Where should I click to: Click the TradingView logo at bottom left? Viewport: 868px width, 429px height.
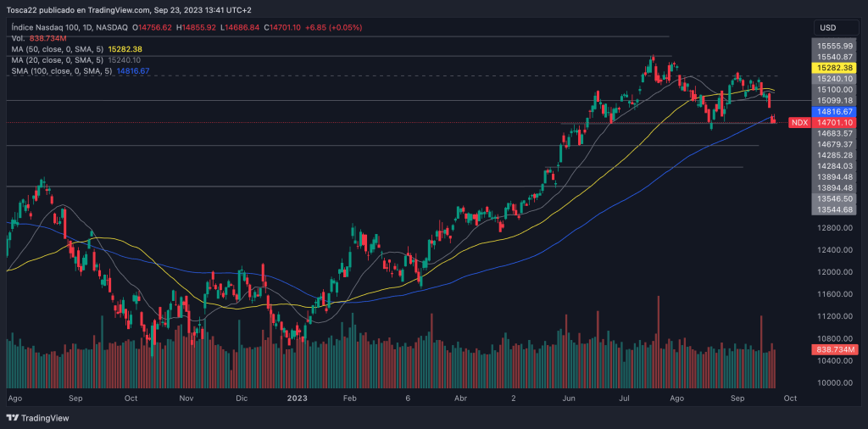coord(38,418)
